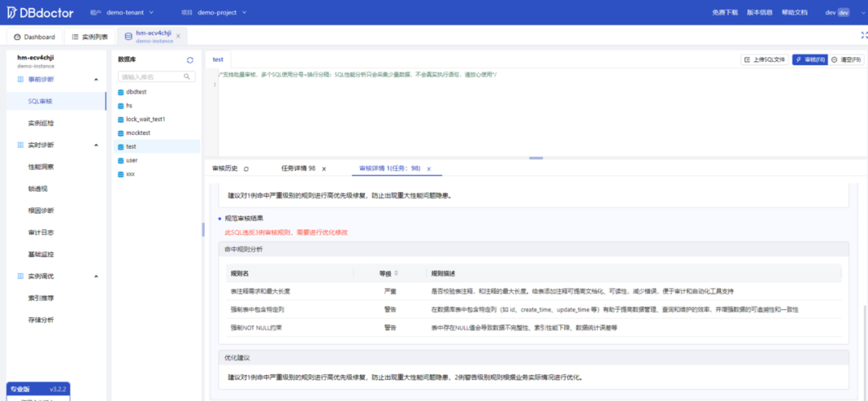Open SQL审核 in the sidebar
The width and height of the screenshot is (868, 401).
(56, 101)
